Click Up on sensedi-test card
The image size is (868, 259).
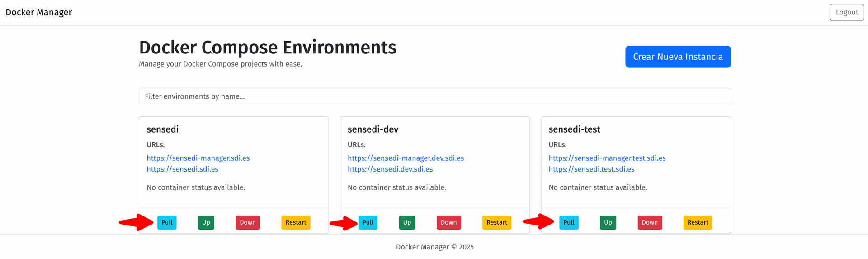pyautogui.click(x=608, y=222)
